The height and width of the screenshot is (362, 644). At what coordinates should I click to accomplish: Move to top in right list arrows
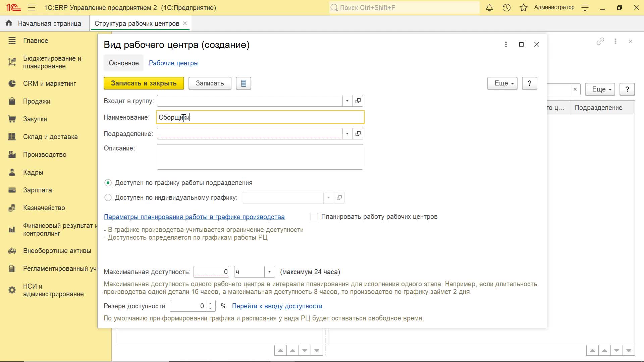(x=593, y=351)
